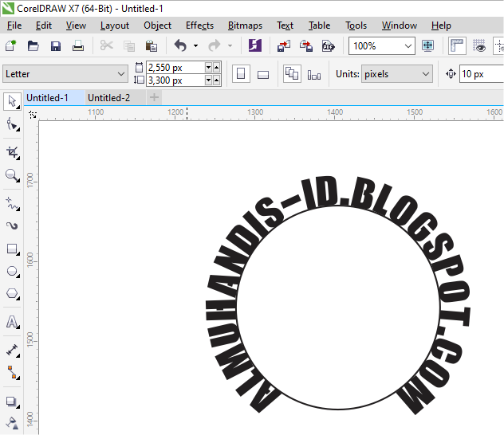Click the Cut scissors icon

click(x=106, y=46)
